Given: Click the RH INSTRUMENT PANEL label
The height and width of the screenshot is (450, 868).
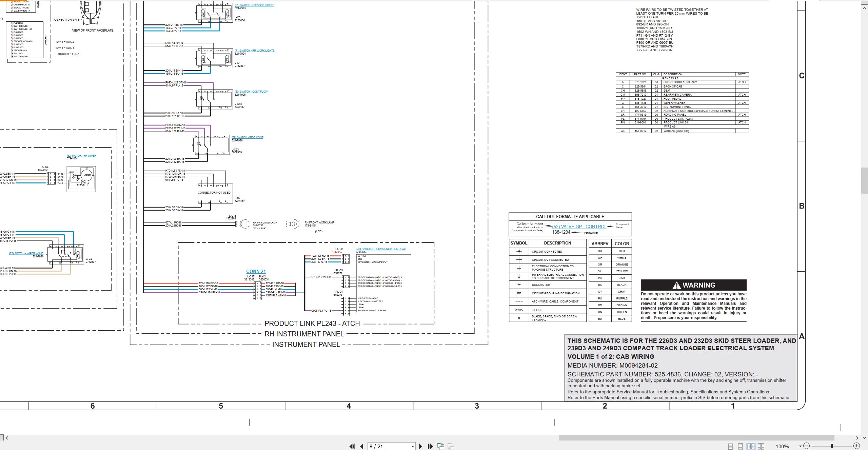Looking at the screenshot, I should click(304, 334).
